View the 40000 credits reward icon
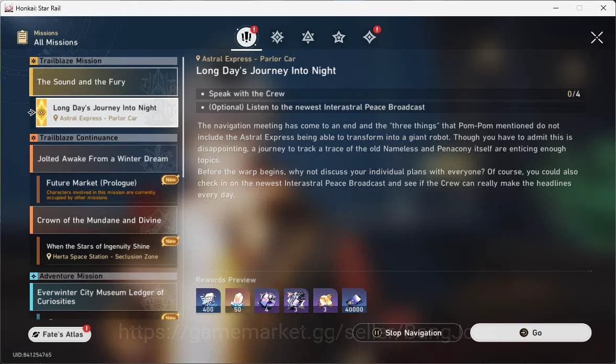Screen dimensions: 616x364 (x=355, y=301)
